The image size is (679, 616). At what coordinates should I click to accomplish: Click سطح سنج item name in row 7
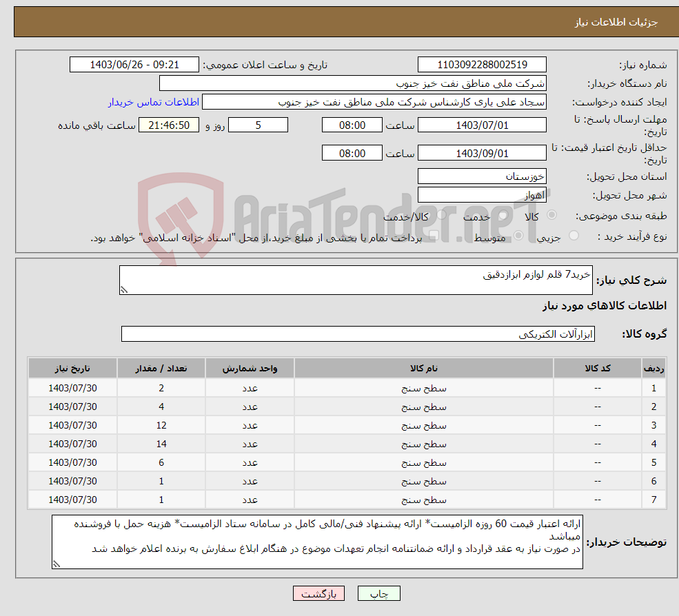pyautogui.click(x=424, y=500)
